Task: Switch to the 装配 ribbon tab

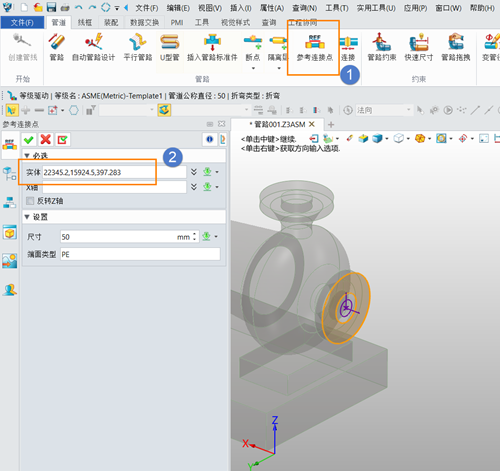Action: click(x=111, y=22)
